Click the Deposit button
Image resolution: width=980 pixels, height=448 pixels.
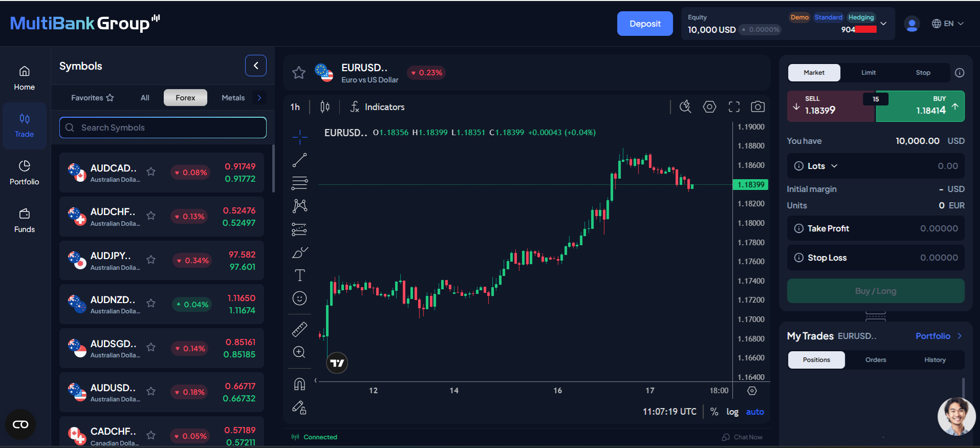(x=645, y=24)
